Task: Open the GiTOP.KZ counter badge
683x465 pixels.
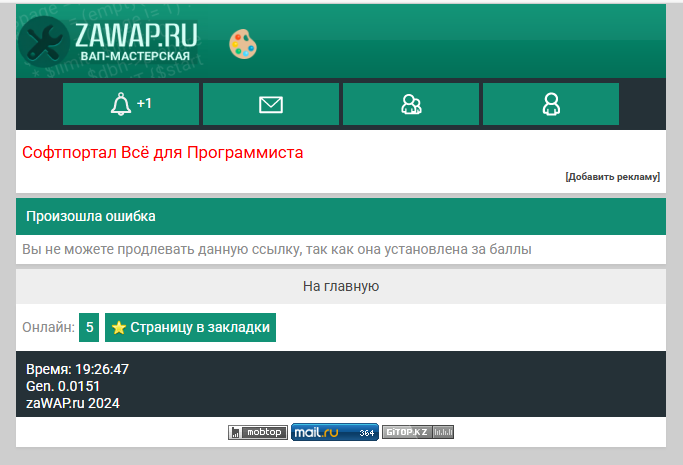Action: pos(417,433)
